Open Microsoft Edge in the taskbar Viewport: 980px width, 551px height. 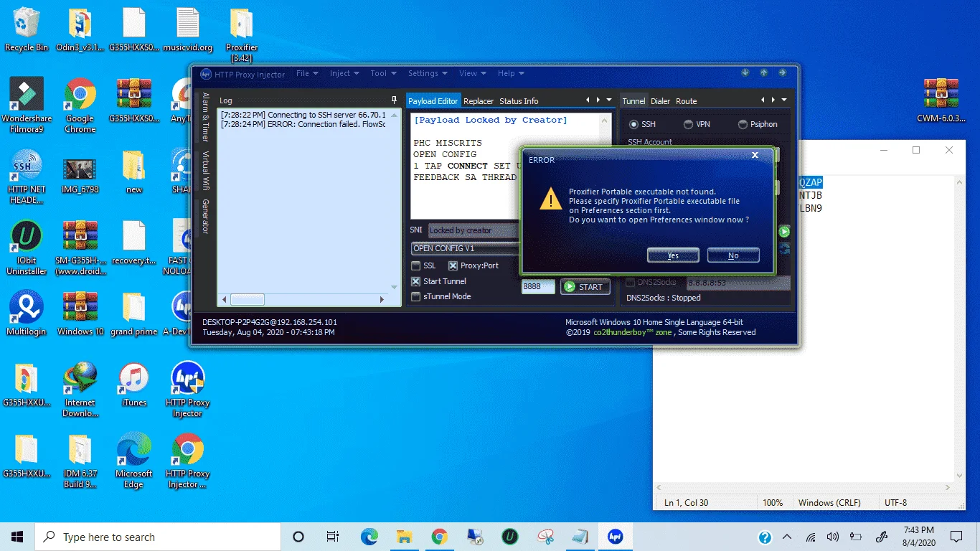click(x=369, y=537)
